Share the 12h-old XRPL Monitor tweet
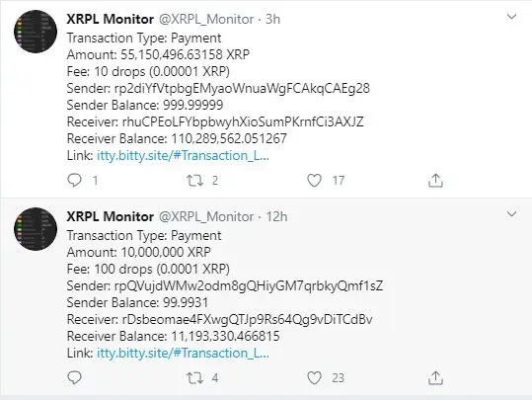 (435, 378)
